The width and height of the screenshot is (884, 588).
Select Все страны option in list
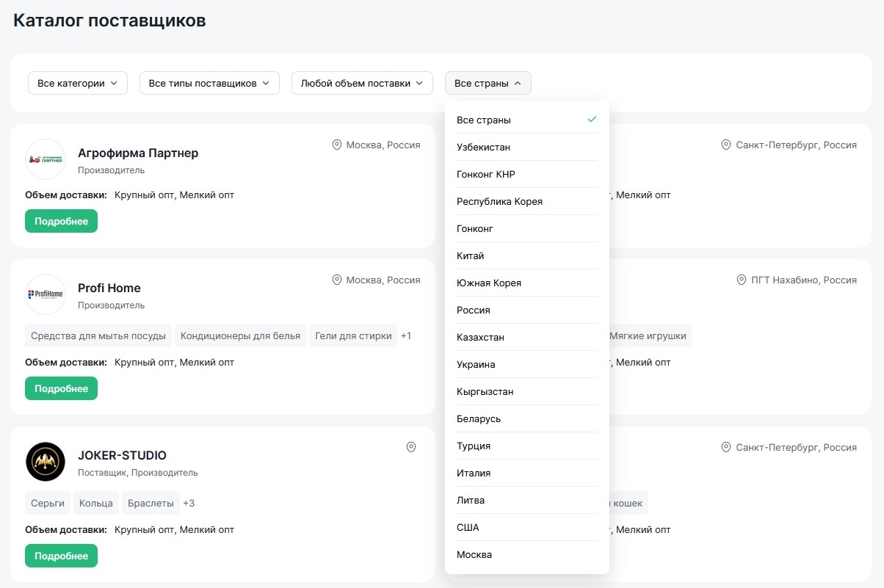click(x=526, y=120)
